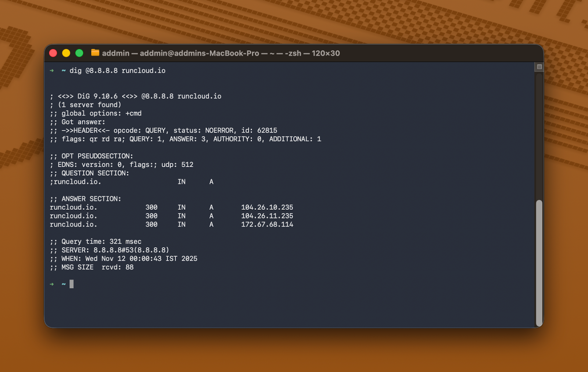Click the folder proxy icon in title bar
Image resolution: width=588 pixels, height=372 pixels.
tap(95, 53)
